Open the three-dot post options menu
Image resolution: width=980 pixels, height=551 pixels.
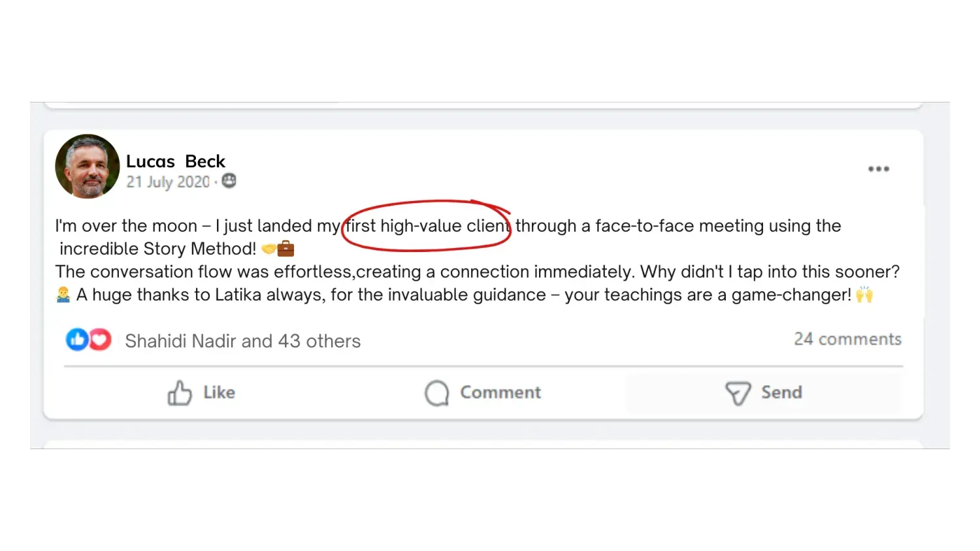[x=878, y=169]
